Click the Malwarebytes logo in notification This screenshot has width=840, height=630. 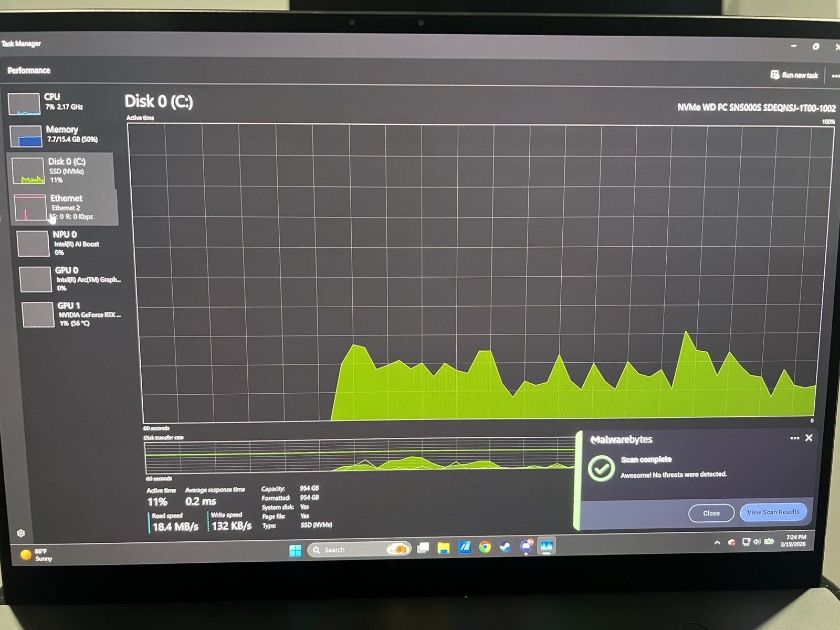pos(622,440)
